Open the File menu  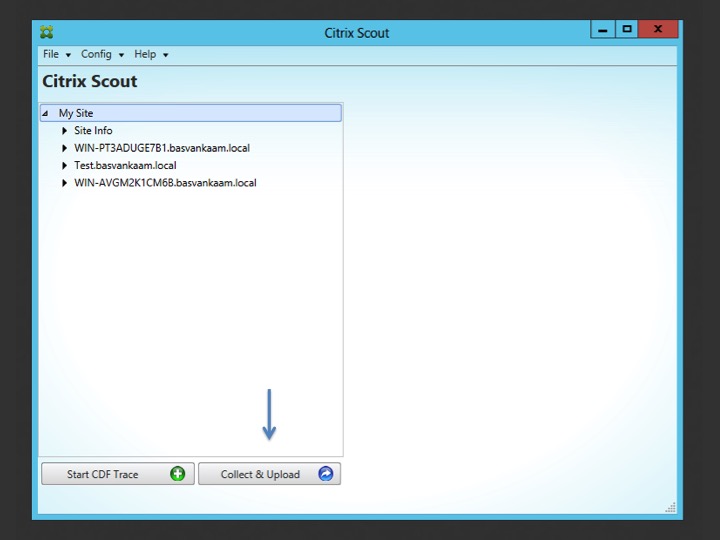pyautogui.click(x=56, y=54)
